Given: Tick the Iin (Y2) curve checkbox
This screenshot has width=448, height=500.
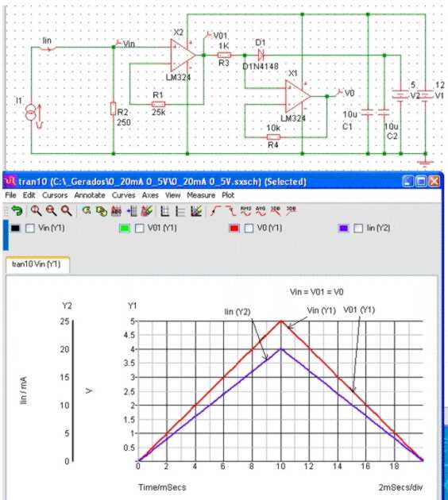Looking at the screenshot, I should point(358,229).
